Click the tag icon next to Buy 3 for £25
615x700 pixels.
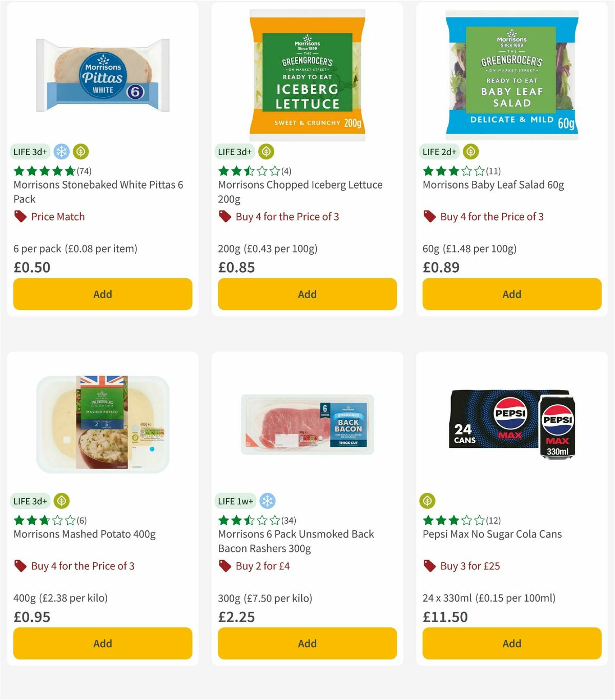(x=430, y=566)
